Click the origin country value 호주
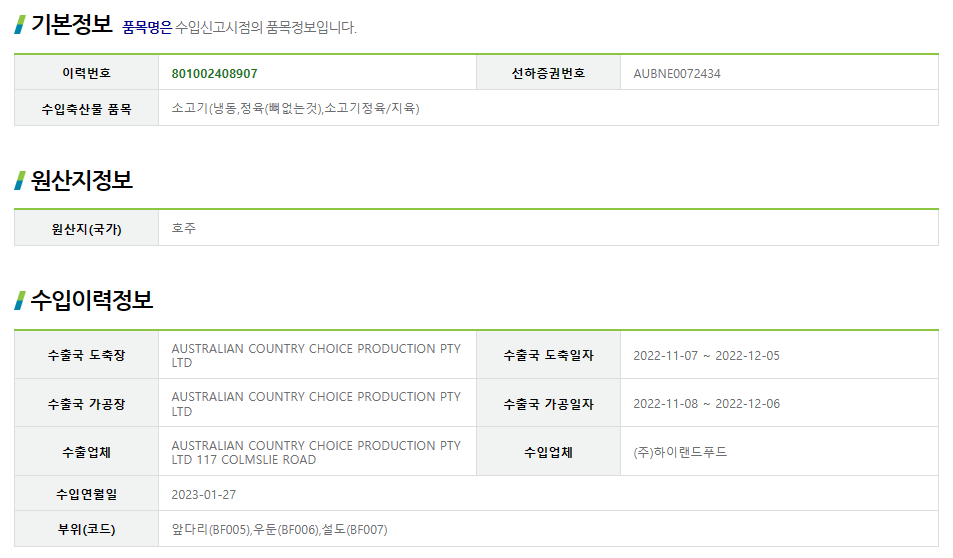 [x=184, y=228]
